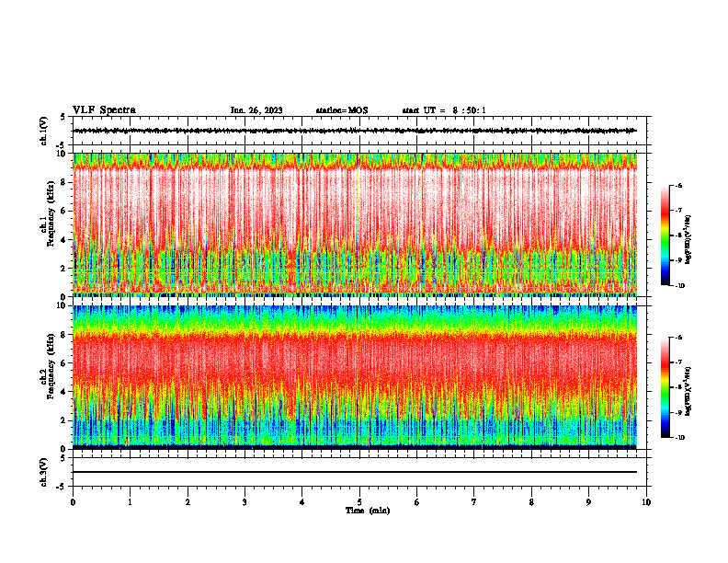The image size is (728, 563).
Task: Click the time axis tick label "9"
Action: (588, 502)
